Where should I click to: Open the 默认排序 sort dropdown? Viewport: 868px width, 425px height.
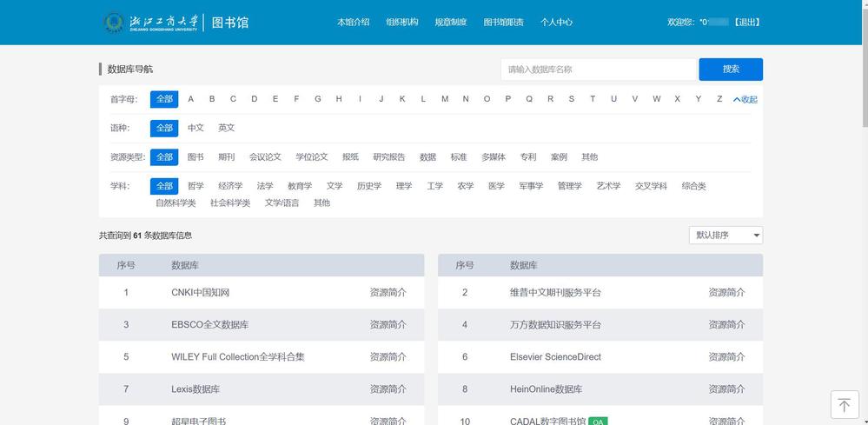(725, 236)
